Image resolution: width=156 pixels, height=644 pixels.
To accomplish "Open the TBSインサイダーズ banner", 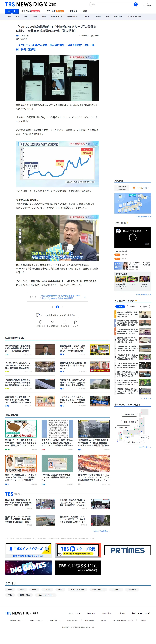I will 28,550.
